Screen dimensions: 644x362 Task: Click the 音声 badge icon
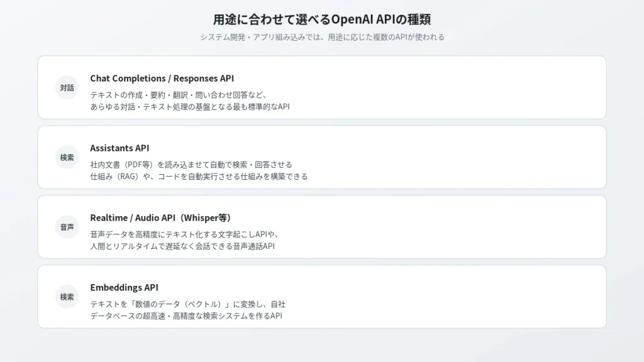tap(67, 227)
